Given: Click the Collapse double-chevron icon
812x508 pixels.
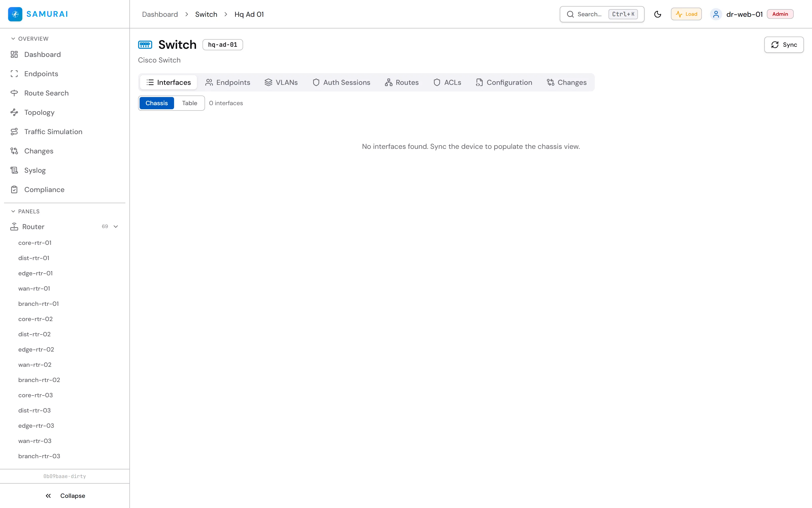Looking at the screenshot, I should click(48, 496).
